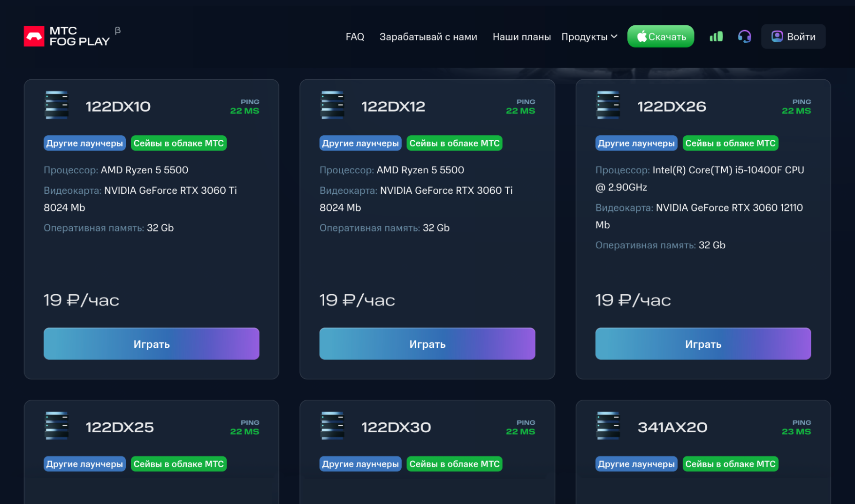Viewport: 855px width, 504px height.
Task: Click the 23 MS ping on 341AX20
Action: click(x=796, y=431)
